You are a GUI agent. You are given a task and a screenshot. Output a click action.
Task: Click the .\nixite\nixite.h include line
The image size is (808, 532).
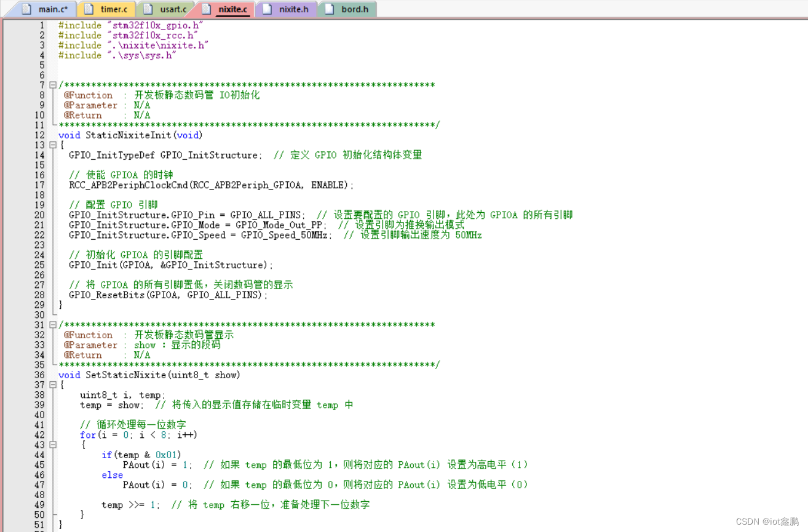coord(133,45)
